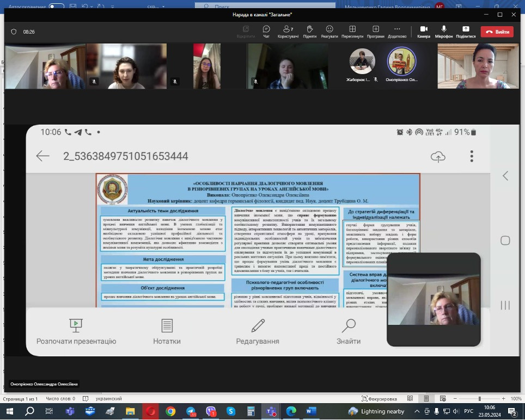Select the Notes tab in the bottom bar
This screenshot has width=525, height=420.
tap(167, 332)
